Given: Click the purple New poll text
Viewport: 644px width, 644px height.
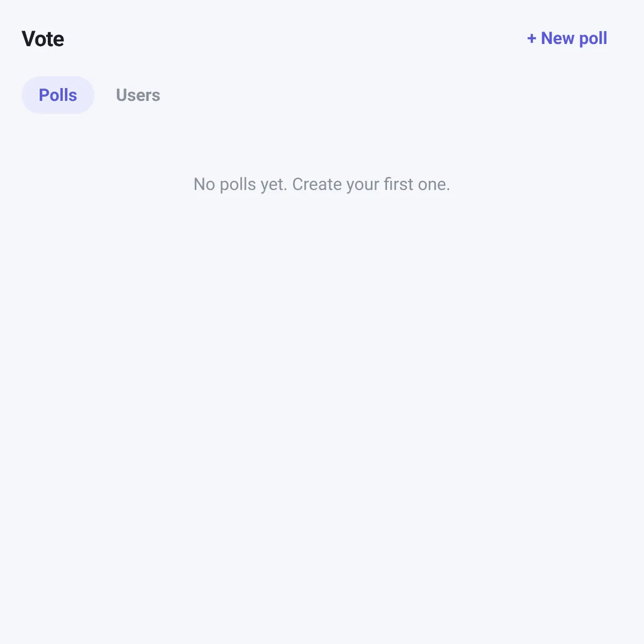Looking at the screenshot, I should pos(574,39).
